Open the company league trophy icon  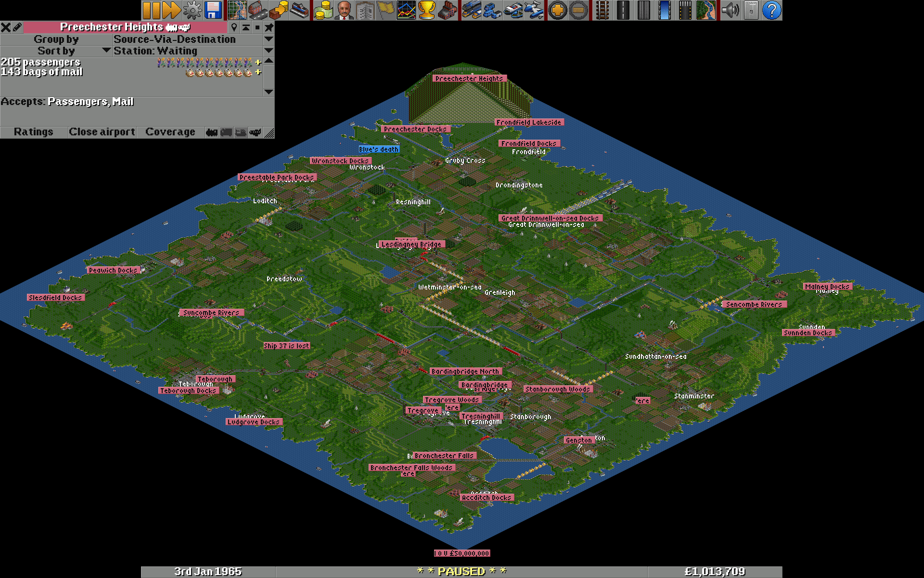(427, 10)
